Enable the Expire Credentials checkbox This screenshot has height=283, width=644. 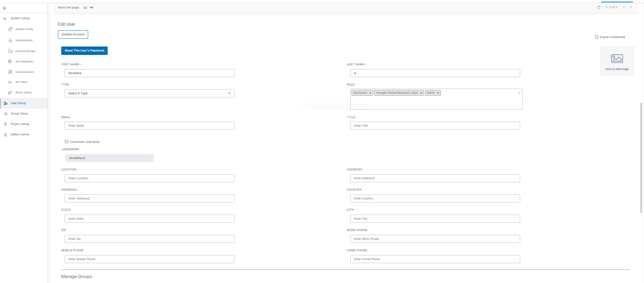pos(597,37)
